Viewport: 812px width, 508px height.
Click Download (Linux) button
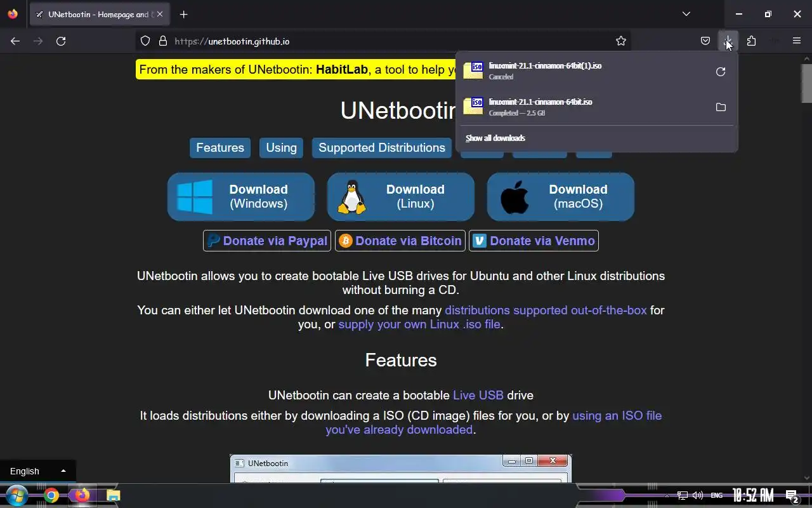click(401, 197)
